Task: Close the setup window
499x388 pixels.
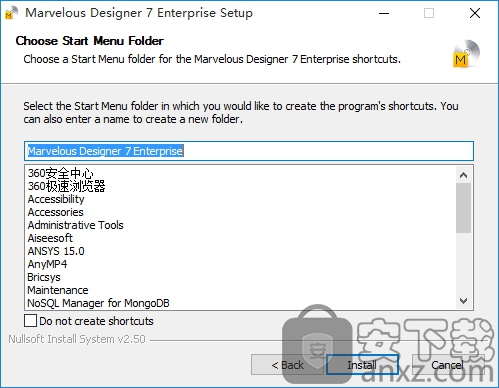Action: 475,13
